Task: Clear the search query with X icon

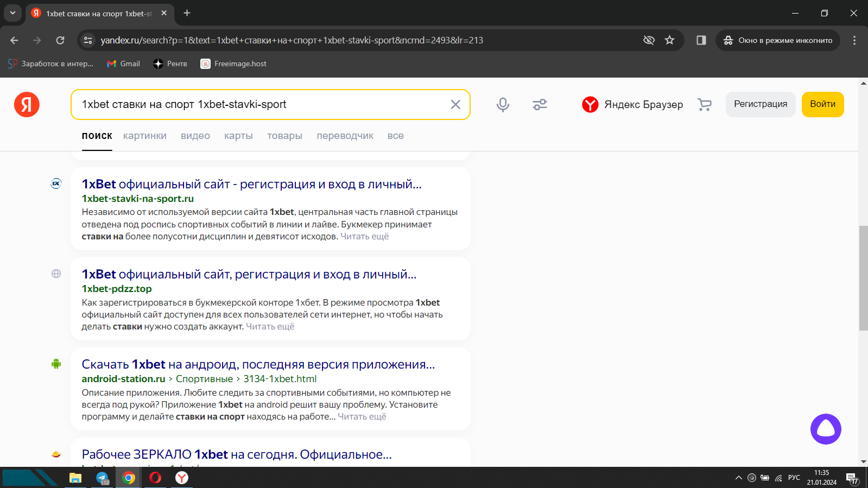Action: pyautogui.click(x=455, y=104)
